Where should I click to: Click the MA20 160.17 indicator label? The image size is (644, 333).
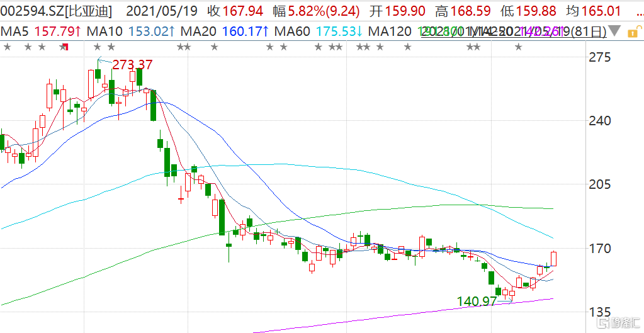coord(225,31)
